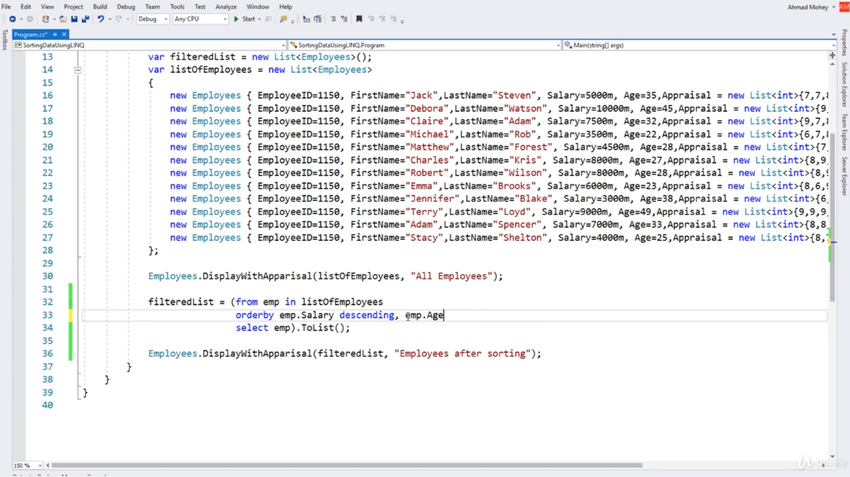The image size is (850, 477).
Task: Click the Increase indent toolbar icon
Action: pyautogui.click(x=318, y=19)
